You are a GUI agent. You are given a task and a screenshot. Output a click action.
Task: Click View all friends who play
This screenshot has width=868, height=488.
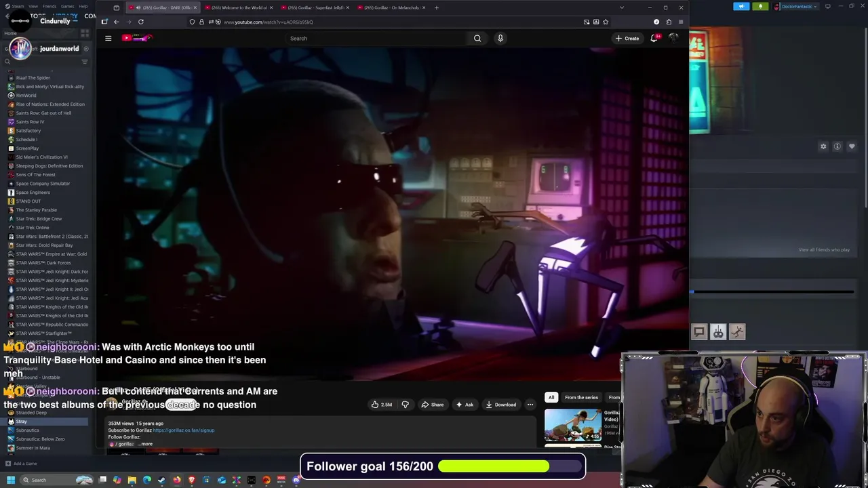point(824,249)
